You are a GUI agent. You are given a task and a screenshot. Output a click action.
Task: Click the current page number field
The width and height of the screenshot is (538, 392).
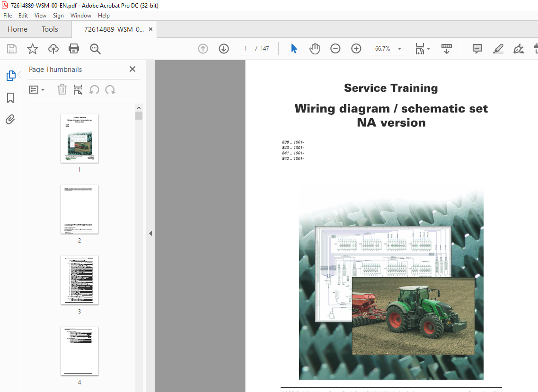[245, 49]
